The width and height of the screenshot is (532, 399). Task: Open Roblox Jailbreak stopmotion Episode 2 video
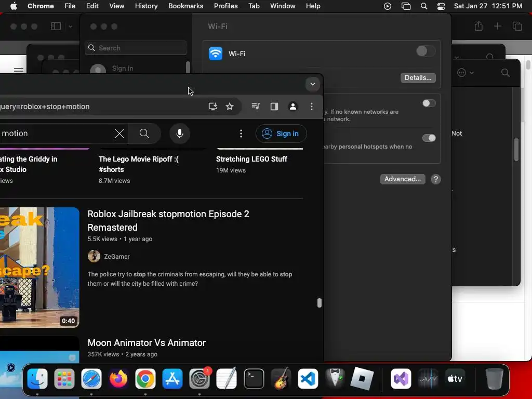[x=168, y=220]
